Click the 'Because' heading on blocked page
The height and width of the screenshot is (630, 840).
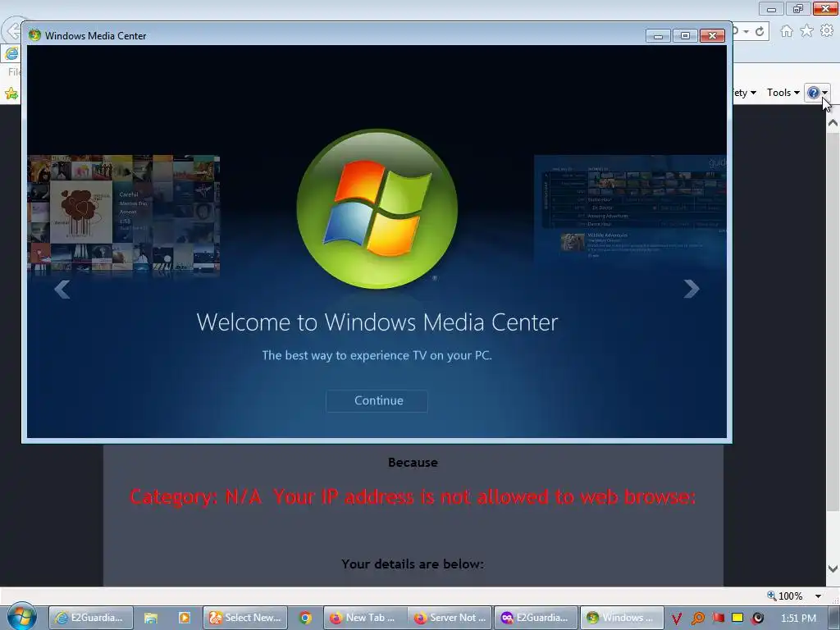413,463
